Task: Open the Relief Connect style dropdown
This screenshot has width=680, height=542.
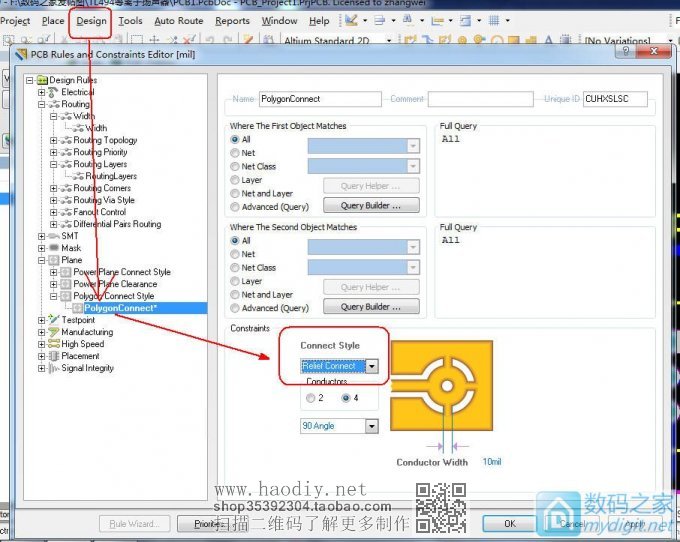Action: click(x=372, y=366)
